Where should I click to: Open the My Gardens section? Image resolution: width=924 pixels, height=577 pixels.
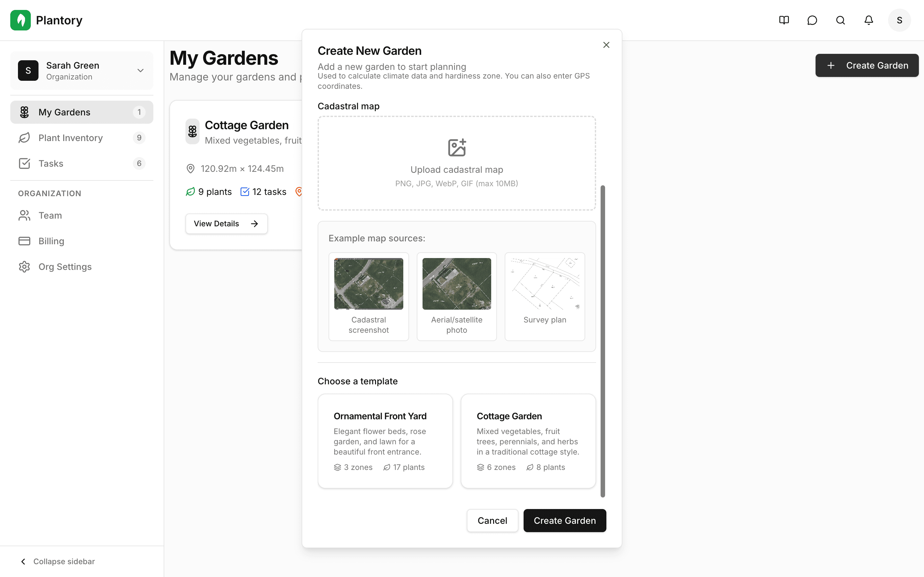[x=64, y=112]
